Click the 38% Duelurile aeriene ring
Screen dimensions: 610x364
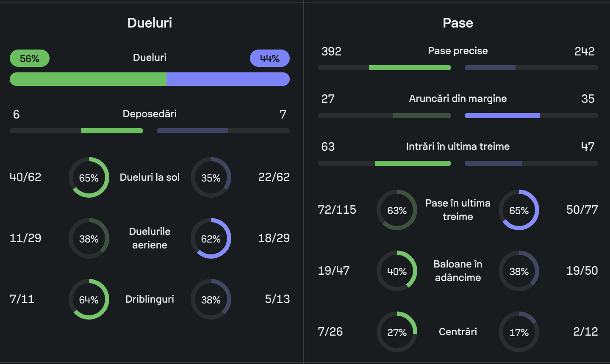pos(89,238)
